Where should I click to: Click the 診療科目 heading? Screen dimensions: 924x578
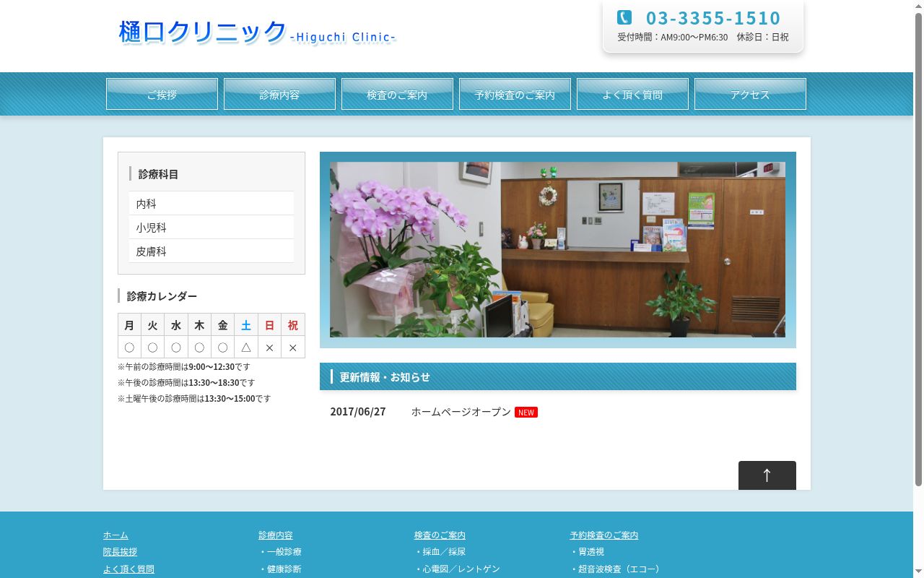pos(158,174)
